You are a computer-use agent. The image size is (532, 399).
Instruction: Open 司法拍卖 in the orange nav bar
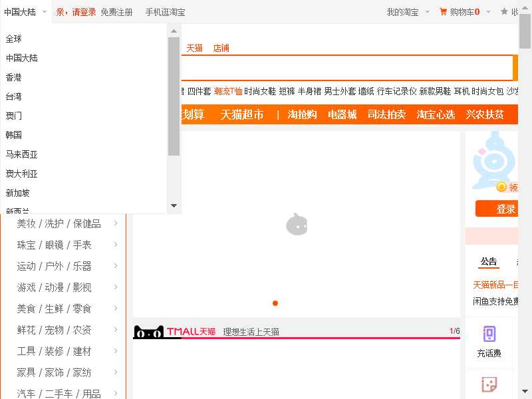point(386,114)
